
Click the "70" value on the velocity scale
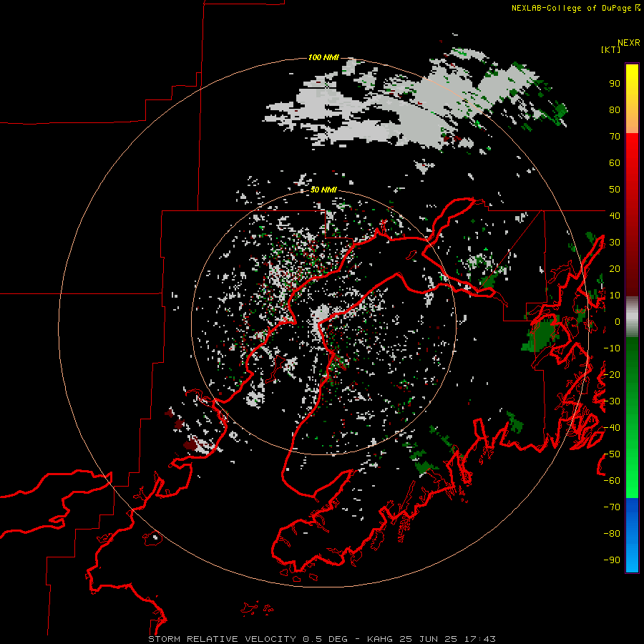pos(615,137)
